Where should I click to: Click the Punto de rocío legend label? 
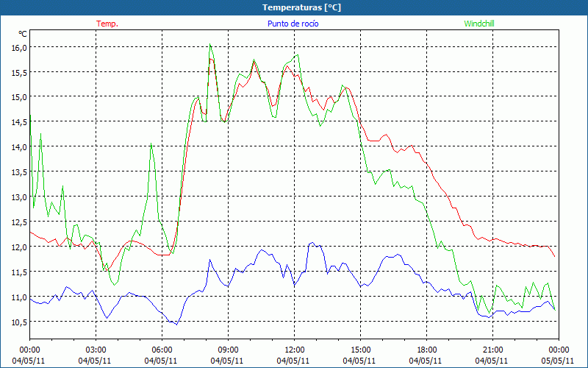tap(293, 24)
